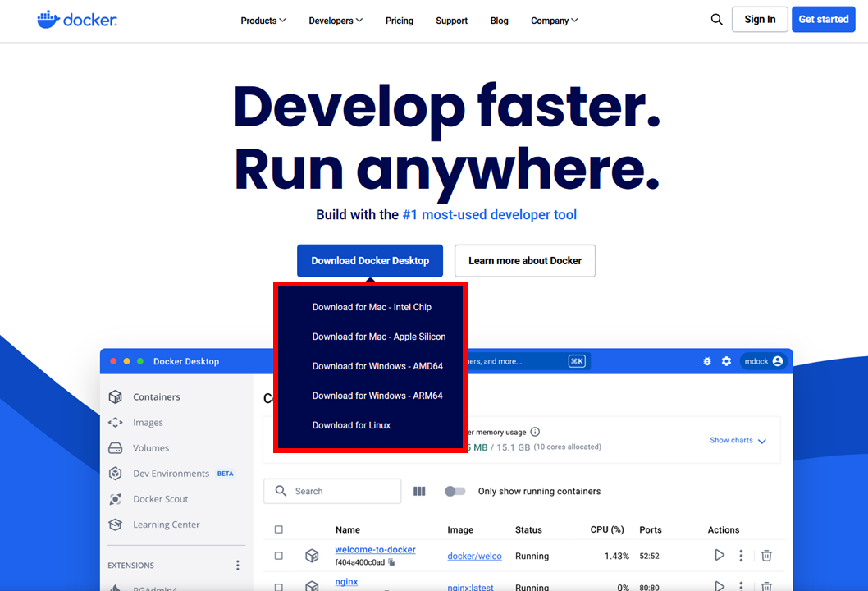Screen dimensions: 868x591
Task: Click the Get started button
Action: [823, 20]
